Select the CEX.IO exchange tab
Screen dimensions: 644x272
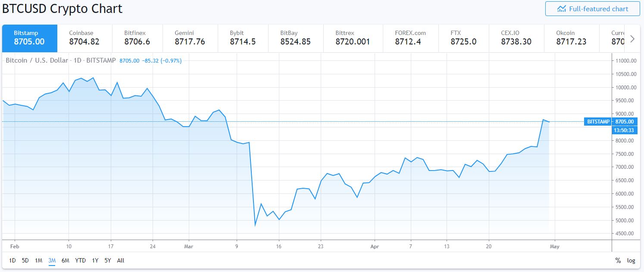pyautogui.click(x=516, y=38)
